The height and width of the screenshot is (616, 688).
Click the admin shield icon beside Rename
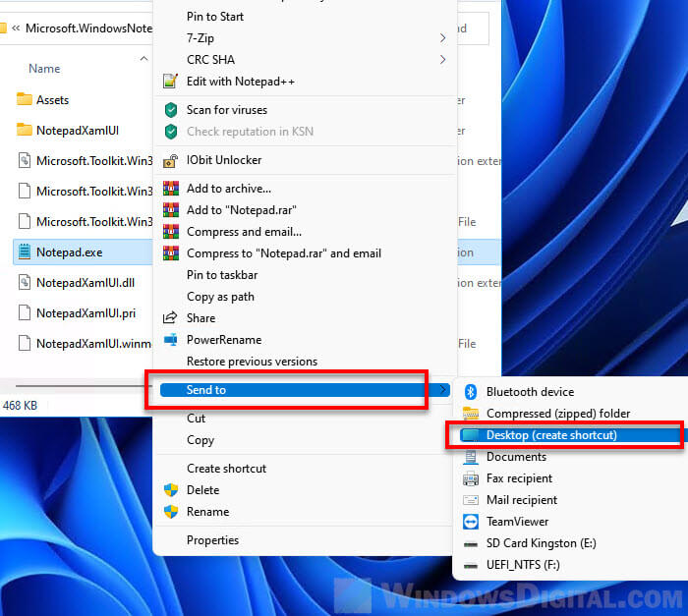coord(171,512)
